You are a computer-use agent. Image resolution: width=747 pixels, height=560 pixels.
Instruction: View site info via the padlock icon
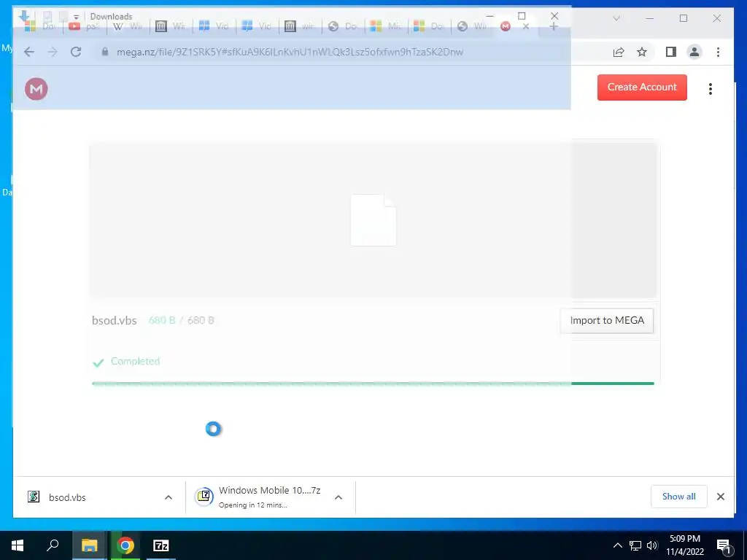tap(105, 52)
